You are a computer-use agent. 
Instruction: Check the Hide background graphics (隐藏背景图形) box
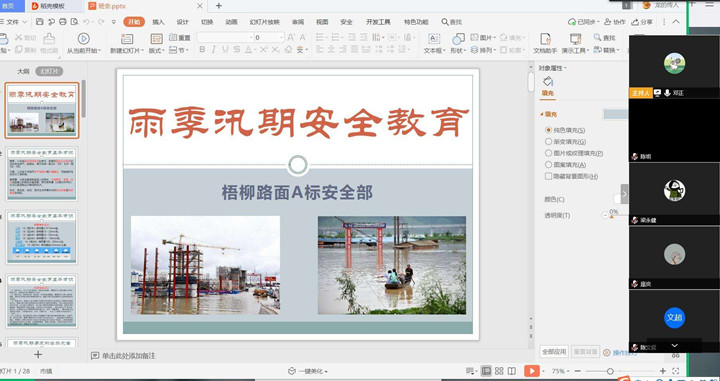coord(548,176)
